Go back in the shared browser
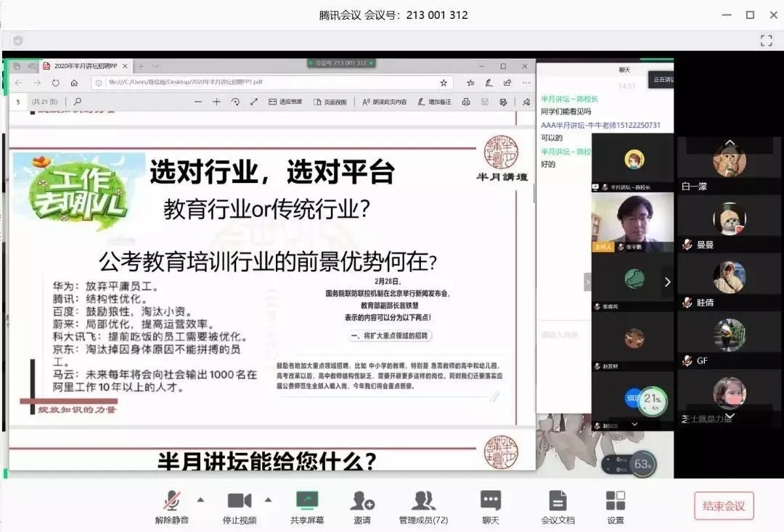Screen dimensions: 784x532 pyautogui.click(x=18, y=83)
